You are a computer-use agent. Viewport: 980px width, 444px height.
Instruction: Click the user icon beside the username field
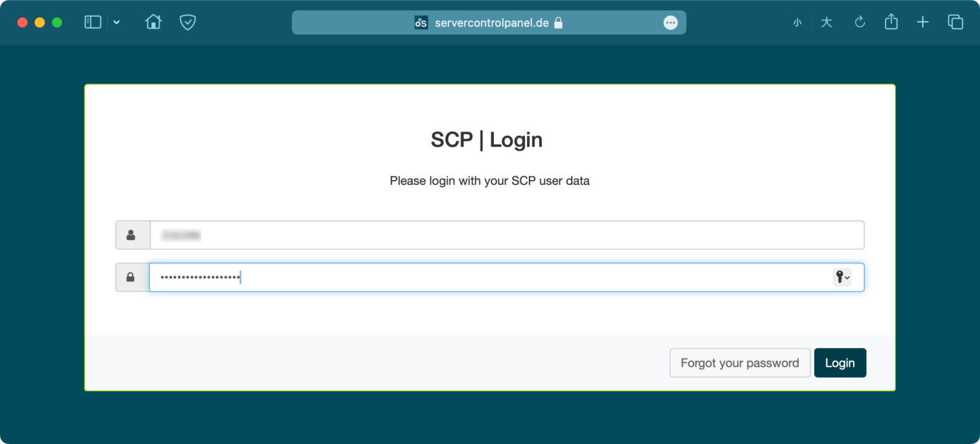pos(131,235)
